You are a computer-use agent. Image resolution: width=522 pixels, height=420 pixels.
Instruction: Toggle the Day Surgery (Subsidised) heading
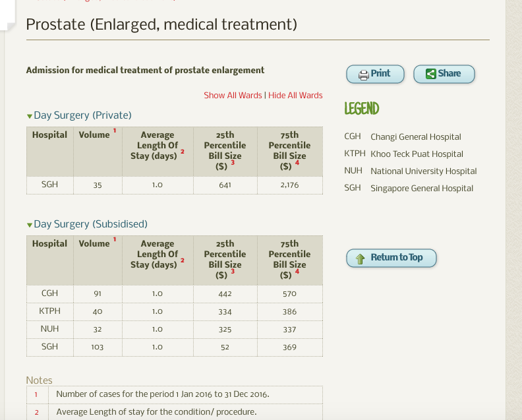[x=90, y=224]
